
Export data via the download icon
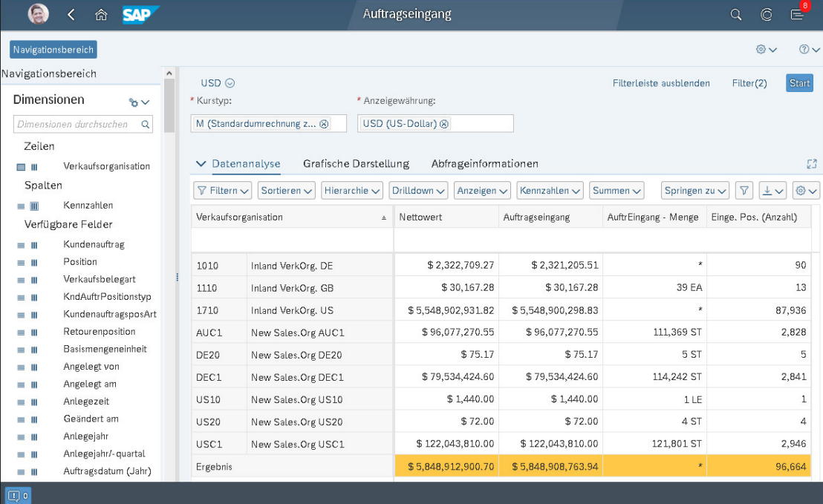point(770,190)
